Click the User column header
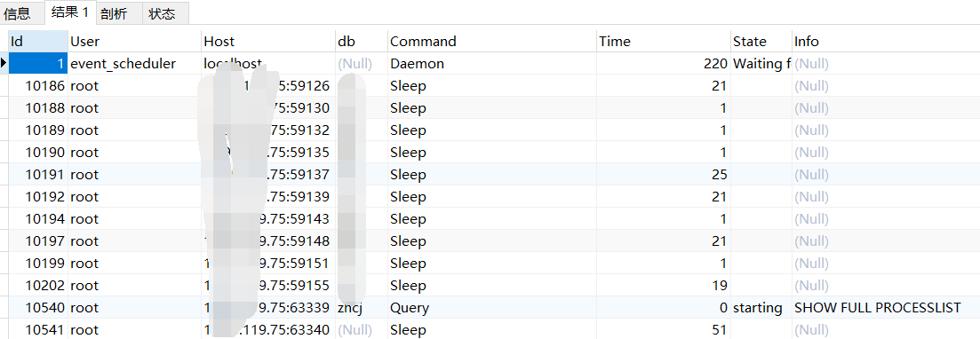Viewport: 980px width, 339px height. (134, 41)
